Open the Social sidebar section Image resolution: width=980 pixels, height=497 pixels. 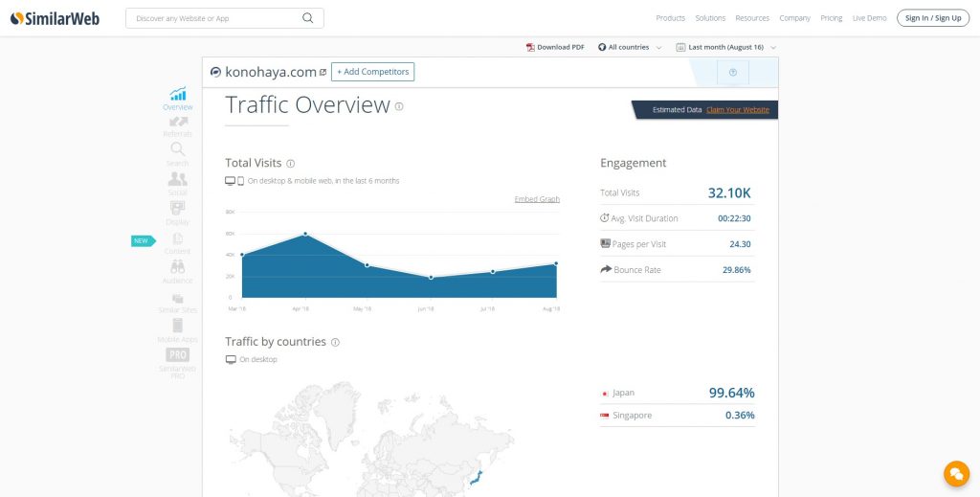point(177,184)
